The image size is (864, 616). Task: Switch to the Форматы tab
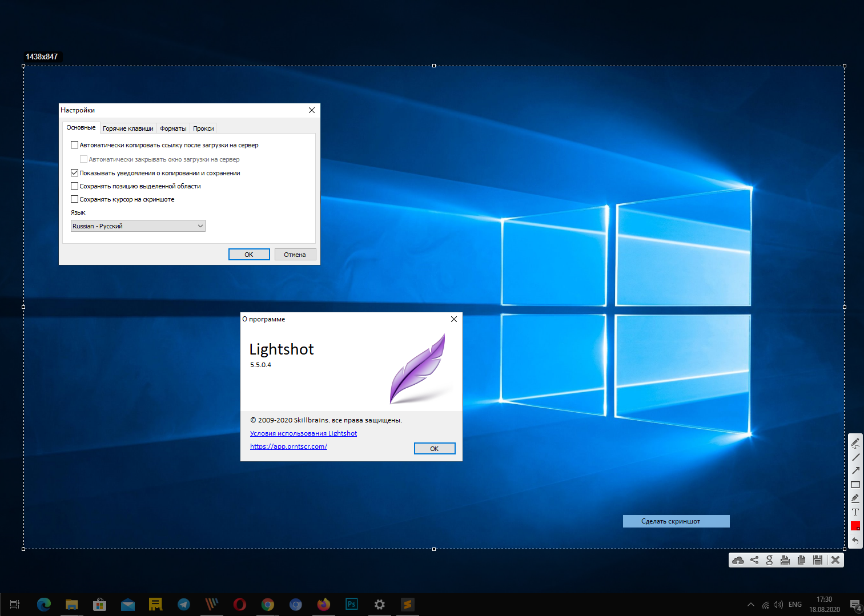pos(173,128)
